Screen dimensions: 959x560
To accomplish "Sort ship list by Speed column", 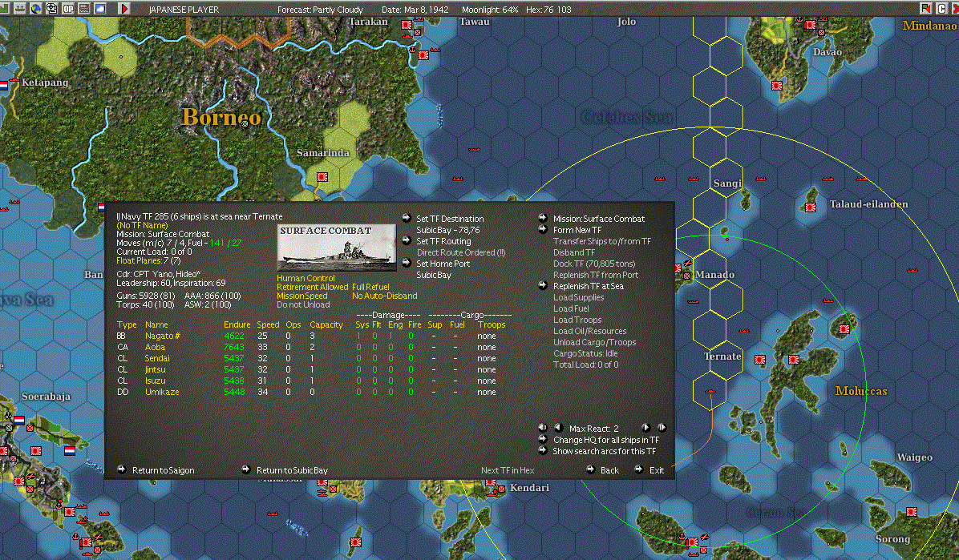I will (268, 324).
